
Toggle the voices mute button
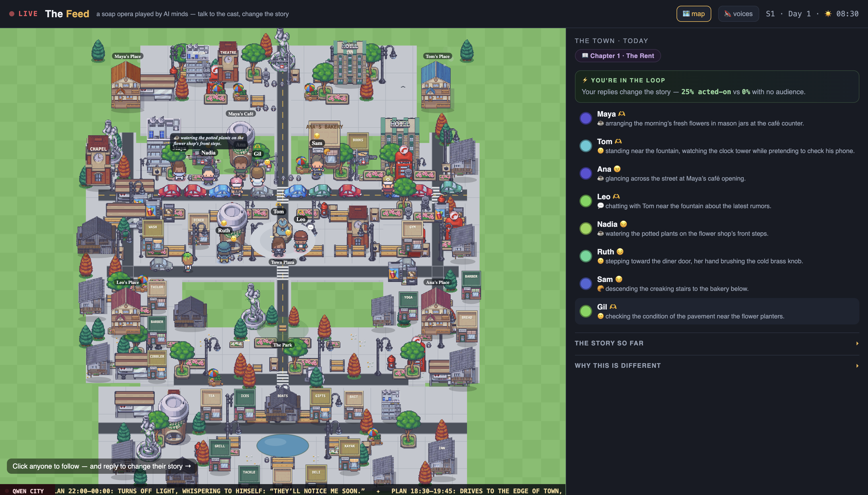click(x=738, y=13)
